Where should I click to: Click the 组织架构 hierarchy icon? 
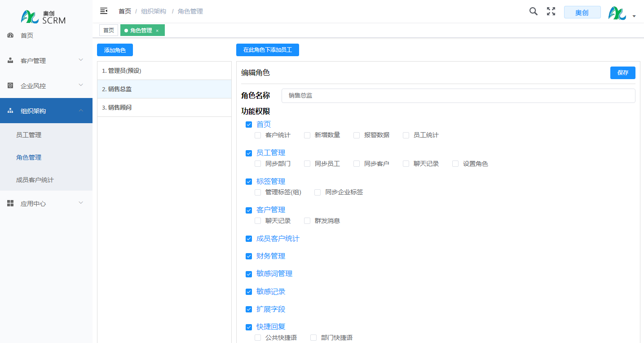10,111
